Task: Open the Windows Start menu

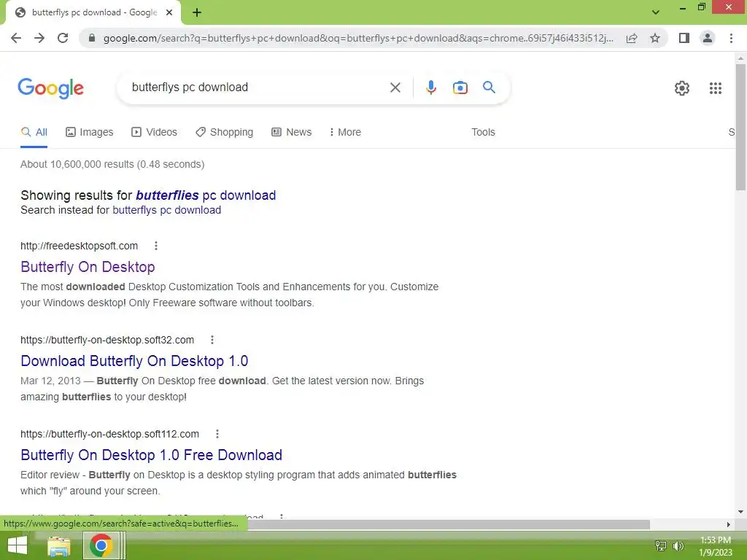Action: [x=18, y=545]
